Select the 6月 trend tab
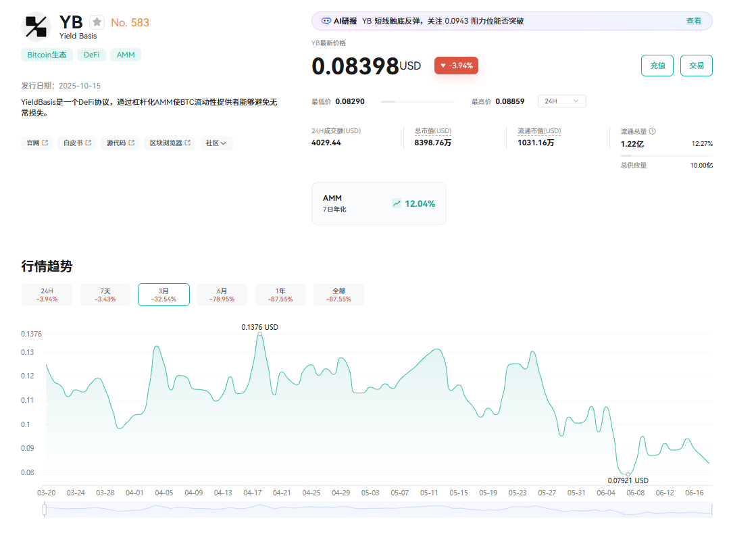This screenshot has width=756, height=544. pyautogui.click(x=222, y=295)
